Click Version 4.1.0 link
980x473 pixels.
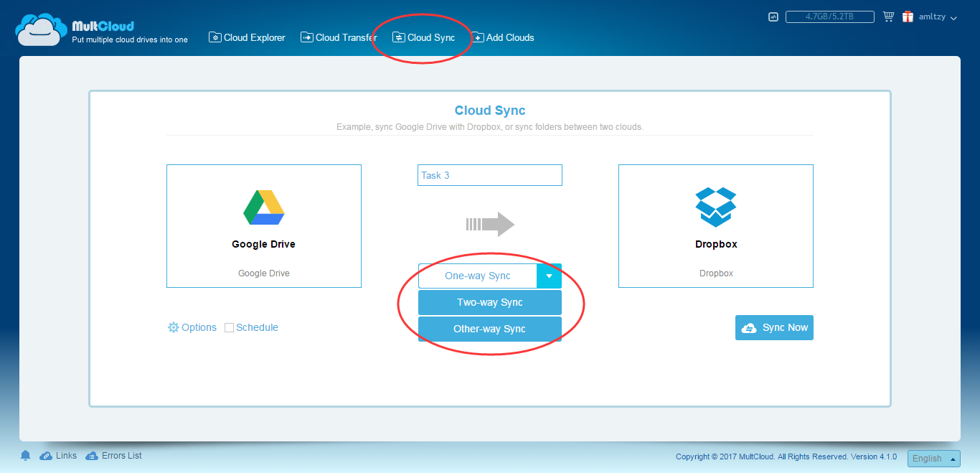[x=874, y=456]
